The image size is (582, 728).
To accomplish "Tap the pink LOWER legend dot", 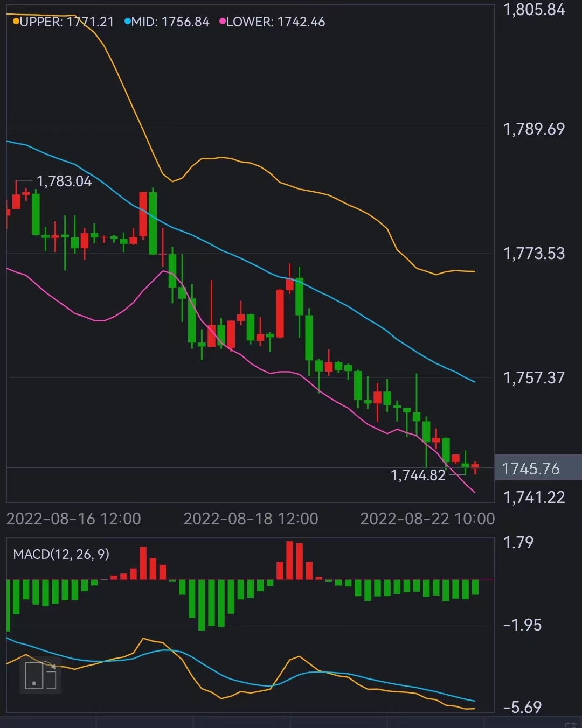I will 222,22.
